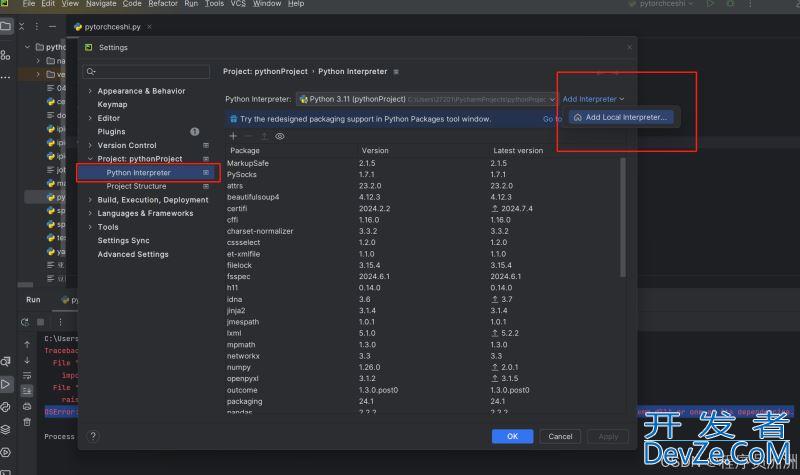
Task: Click the Up the stack trace arrow
Action: (x=27, y=344)
